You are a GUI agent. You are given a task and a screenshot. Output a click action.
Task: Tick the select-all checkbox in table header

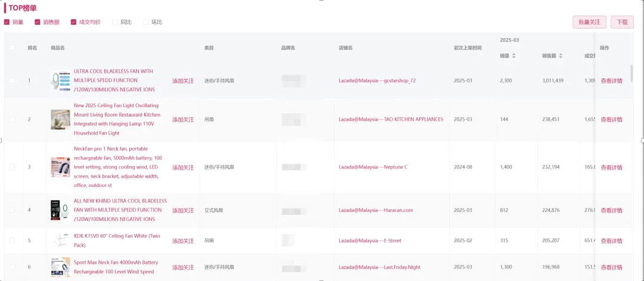(12, 48)
